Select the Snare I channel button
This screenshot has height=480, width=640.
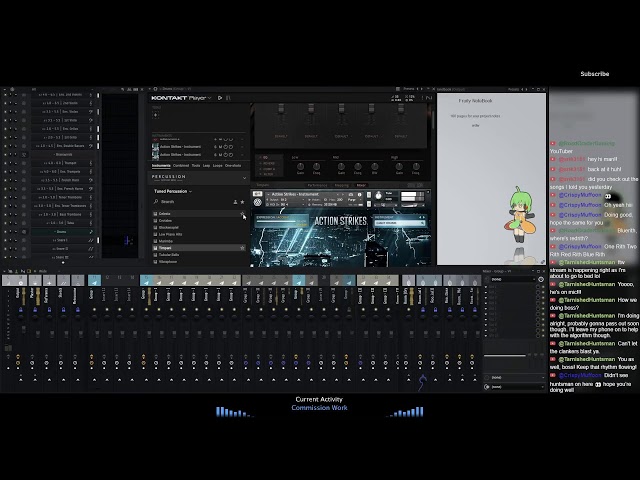63,240
